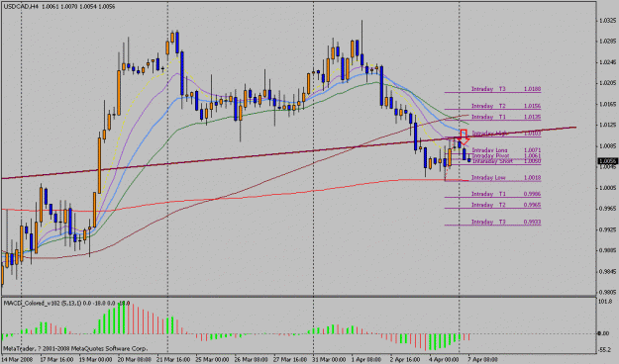619x364 pixels.
Task: Click the 27 Mar 16:00 time label
Action: click(290, 360)
